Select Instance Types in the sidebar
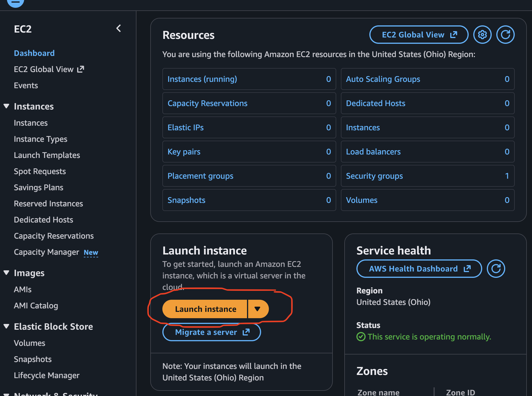The height and width of the screenshot is (396, 532). (x=41, y=139)
